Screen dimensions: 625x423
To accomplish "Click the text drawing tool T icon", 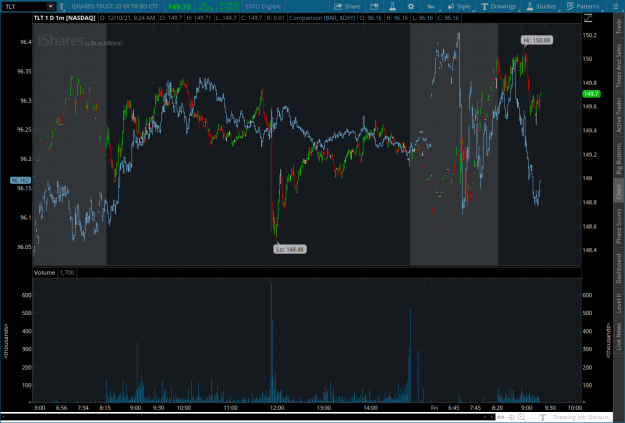I will [x=542, y=417].
